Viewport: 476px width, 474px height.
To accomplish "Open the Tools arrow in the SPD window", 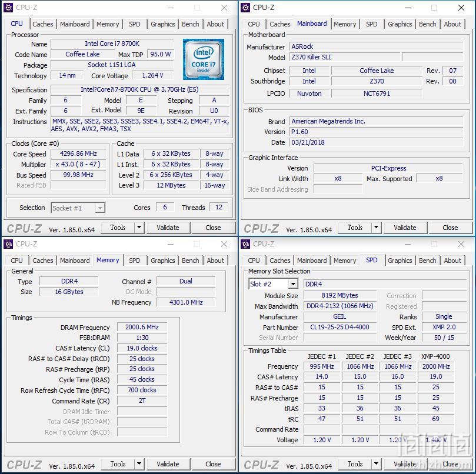I will pos(376,464).
